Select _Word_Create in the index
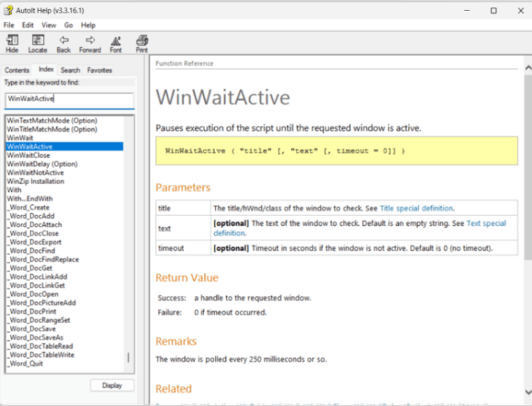 (x=29, y=207)
